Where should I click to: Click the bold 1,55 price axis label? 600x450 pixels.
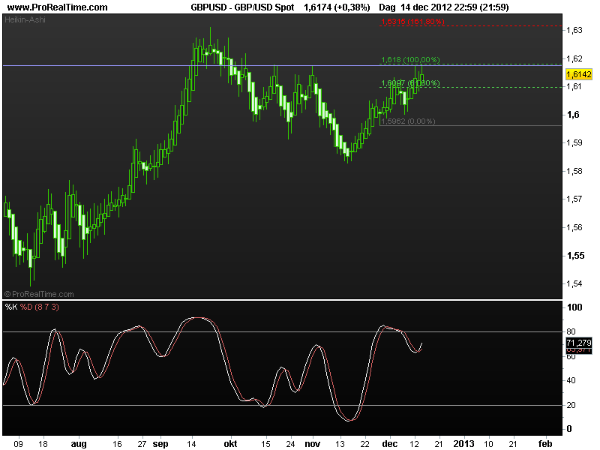click(x=576, y=256)
